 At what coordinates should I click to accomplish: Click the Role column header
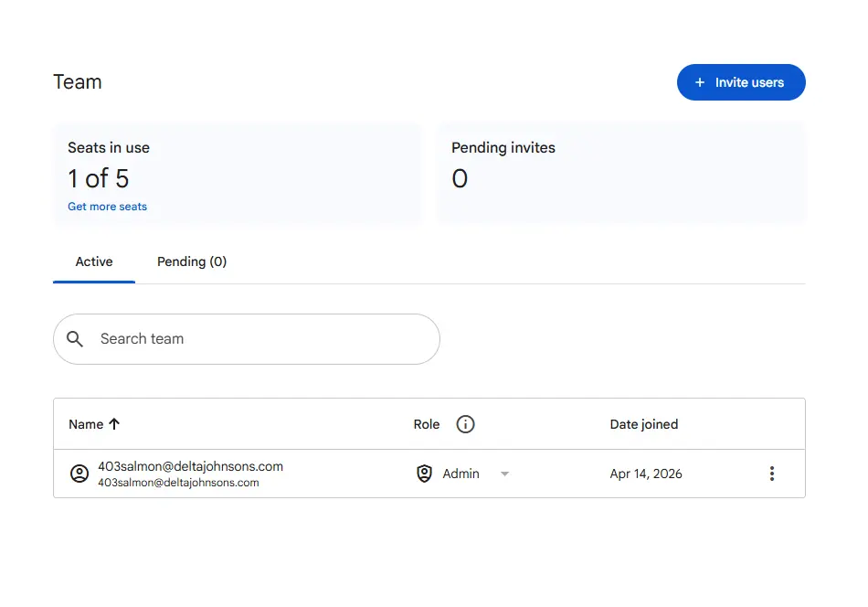click(x=427, y=424)
